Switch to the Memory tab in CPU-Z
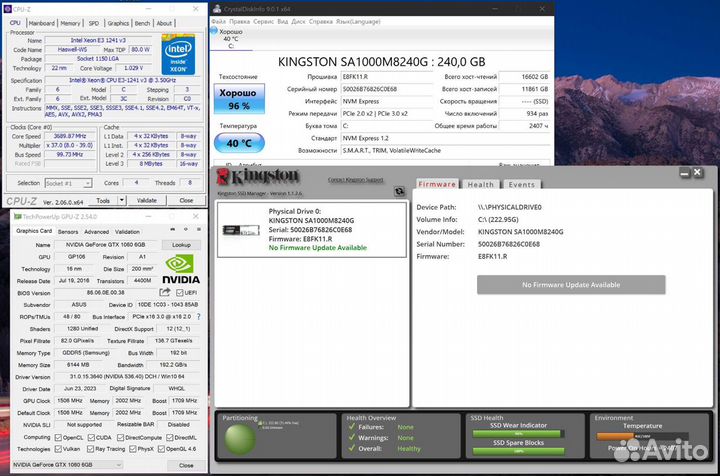 tap(70, 23)
